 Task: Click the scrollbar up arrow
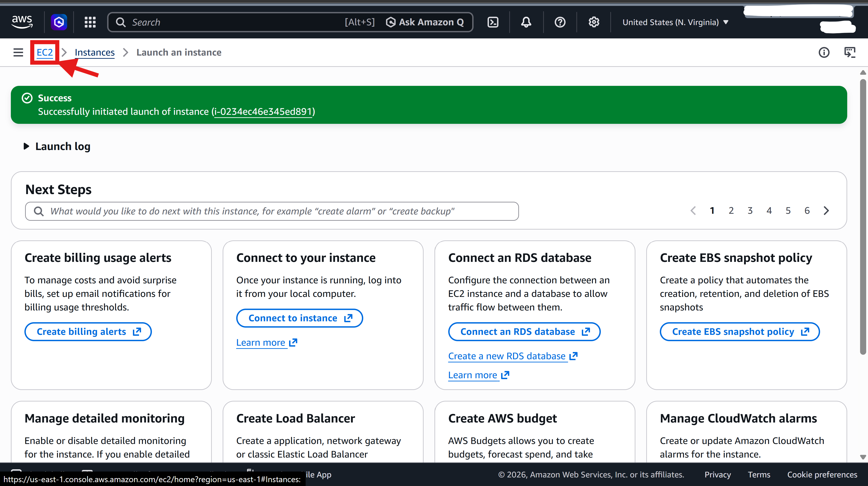click(863, 73)
